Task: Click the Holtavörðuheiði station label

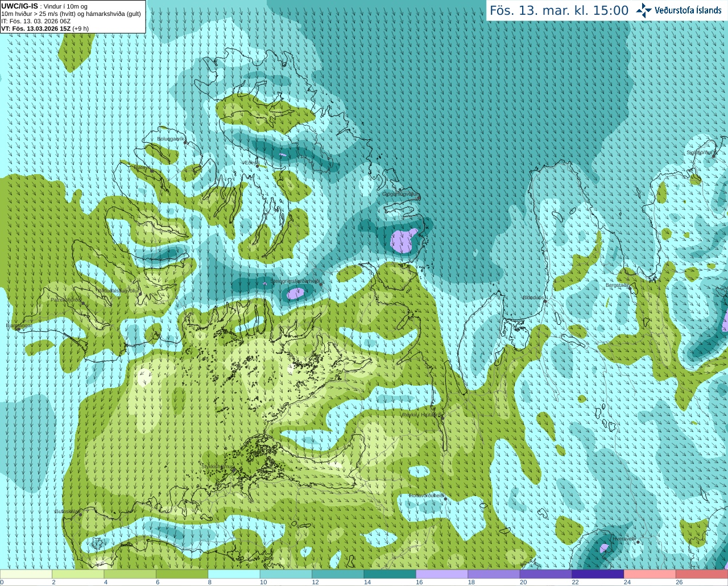Action: click(426, 496)
